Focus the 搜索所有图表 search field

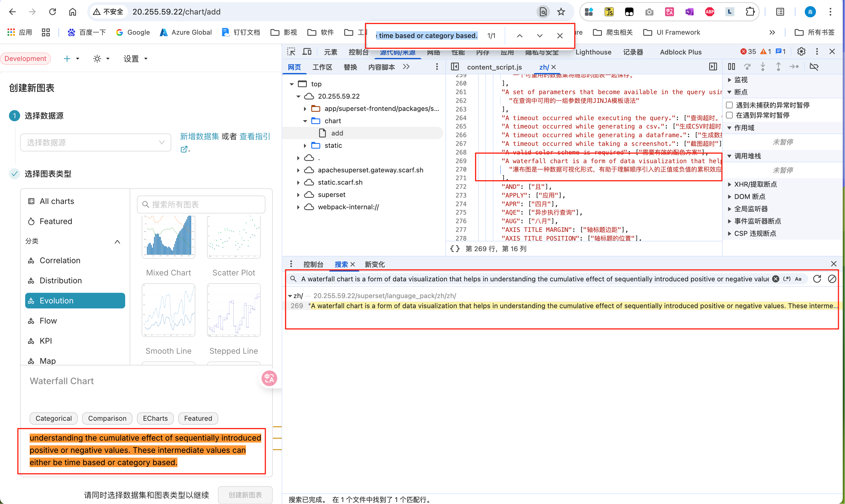(201, 205)
